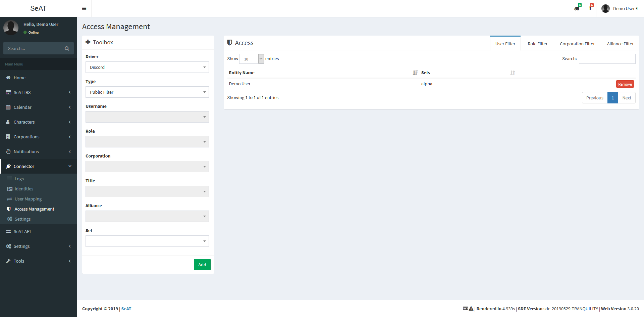Focus the sidebar Search field
644x317 pixels.
pyautogui.click(x=34, y=48)
